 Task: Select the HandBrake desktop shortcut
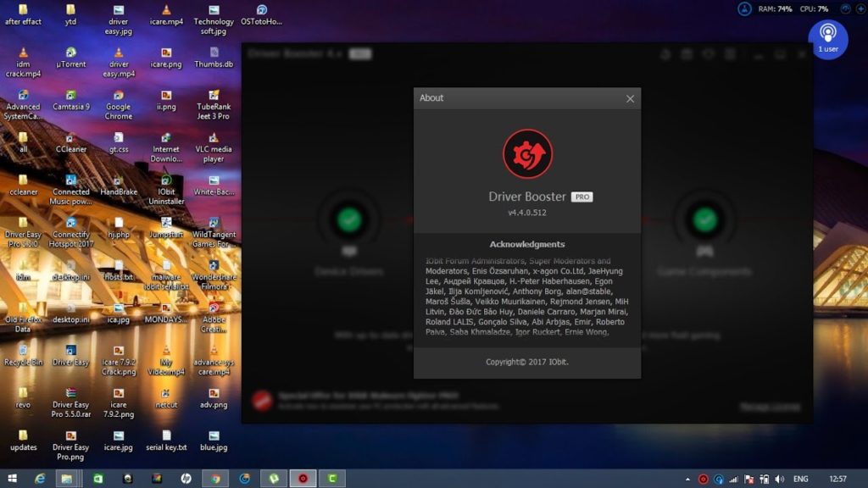coord(119,186)
